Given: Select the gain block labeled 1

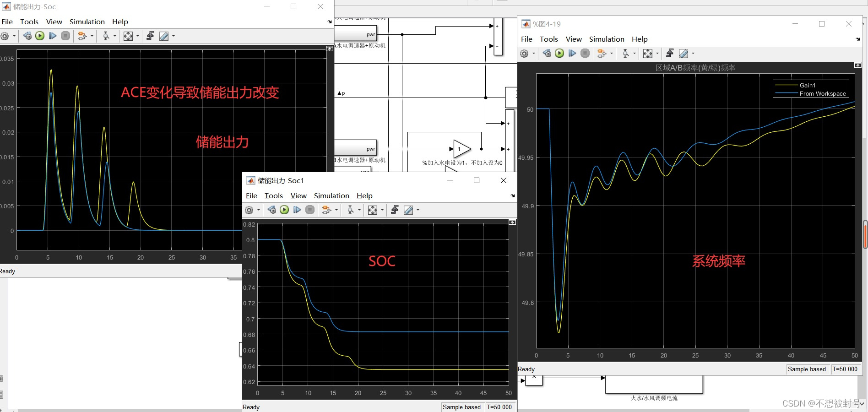Looking at the screenshot, I should click(462, 149).
